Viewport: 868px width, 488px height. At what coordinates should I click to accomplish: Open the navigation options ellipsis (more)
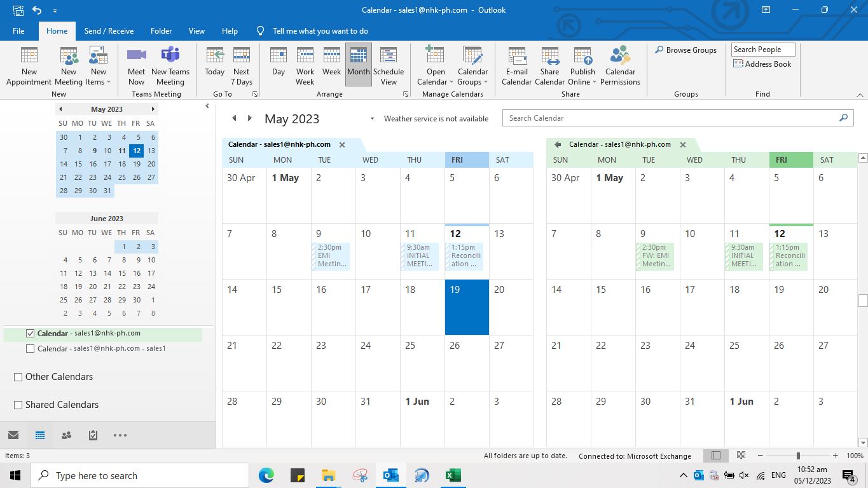pos(120,435)
